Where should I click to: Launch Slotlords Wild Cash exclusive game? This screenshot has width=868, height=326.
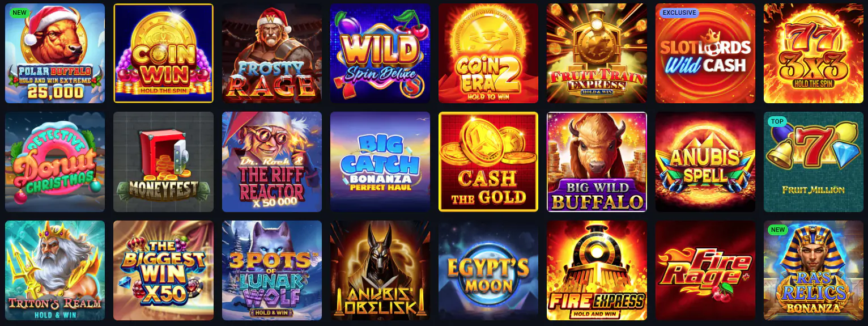point(705,53)
